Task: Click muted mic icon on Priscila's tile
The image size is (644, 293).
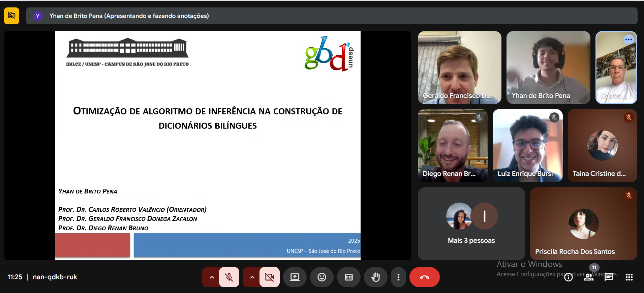Action: 629,195
